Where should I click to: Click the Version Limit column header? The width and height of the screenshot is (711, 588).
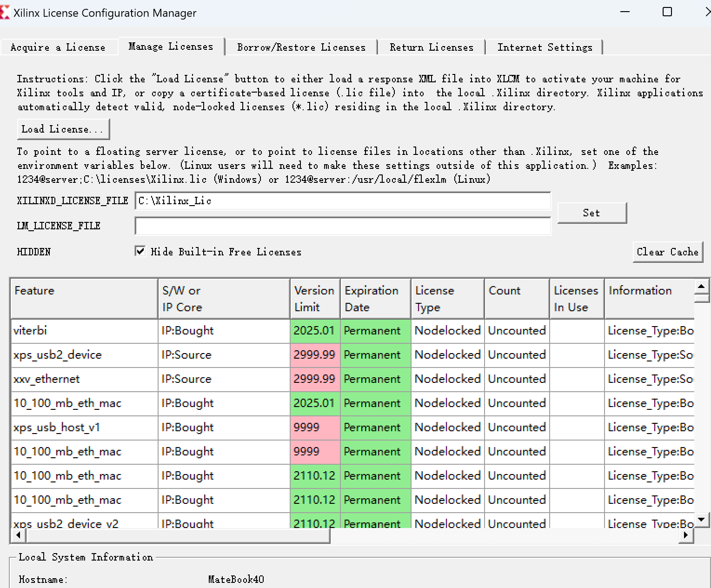315,299
